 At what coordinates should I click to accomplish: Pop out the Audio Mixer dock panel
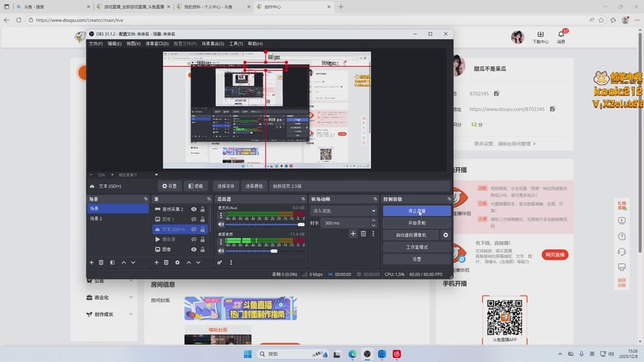(303, 199)
